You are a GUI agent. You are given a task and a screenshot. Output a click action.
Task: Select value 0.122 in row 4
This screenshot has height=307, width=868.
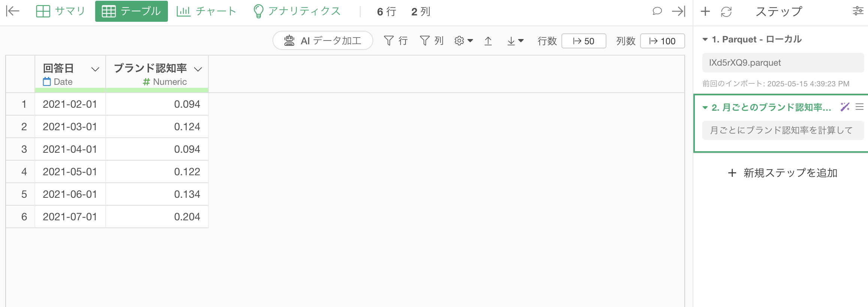pos(157,172)
